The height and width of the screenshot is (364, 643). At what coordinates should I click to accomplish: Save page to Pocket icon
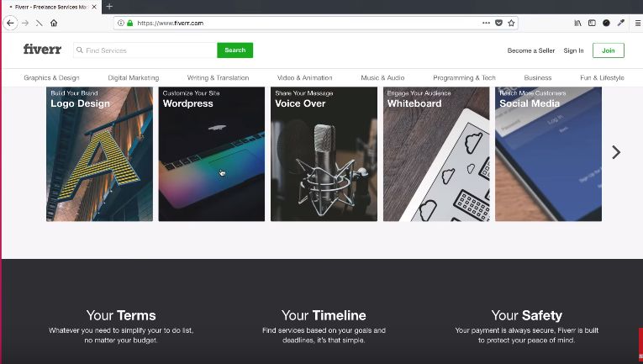(498, 23)
